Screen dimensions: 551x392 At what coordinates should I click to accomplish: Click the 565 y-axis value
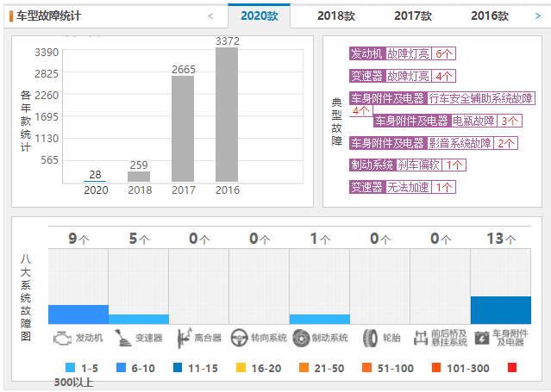pos(49,160)
